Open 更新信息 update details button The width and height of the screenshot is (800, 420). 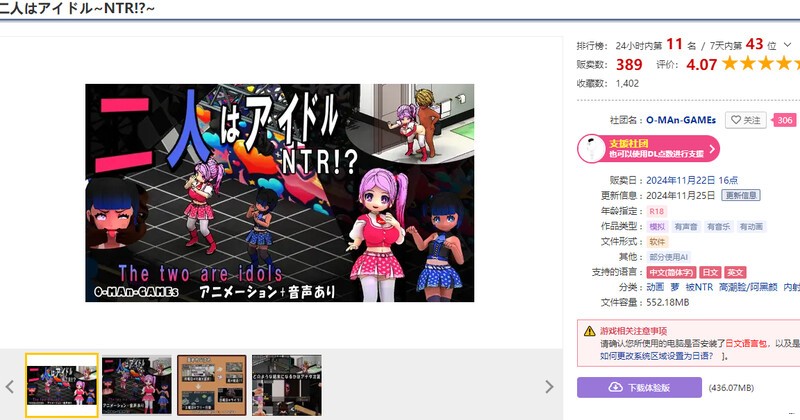[741, 195]
